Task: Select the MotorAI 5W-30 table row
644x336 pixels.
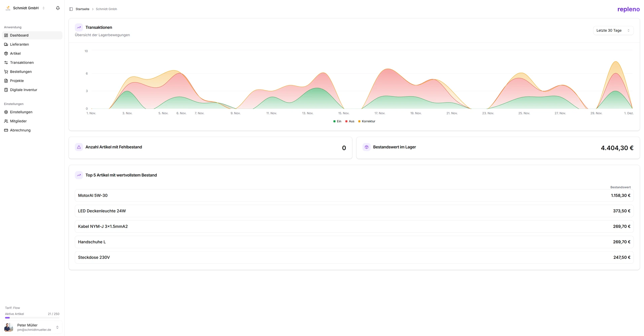Action: point(353,195)
